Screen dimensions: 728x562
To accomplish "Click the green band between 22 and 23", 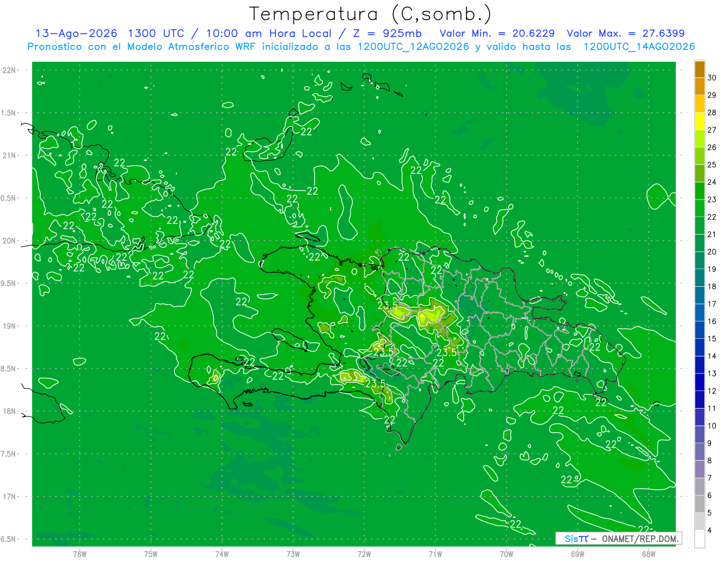I will pos(699,208).
